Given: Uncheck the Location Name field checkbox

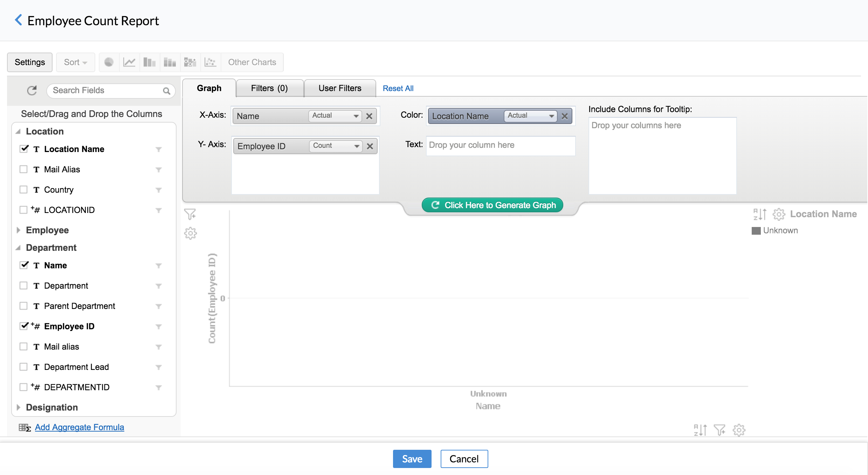Looking at the screenshot, I should click(x=23, y=149).
